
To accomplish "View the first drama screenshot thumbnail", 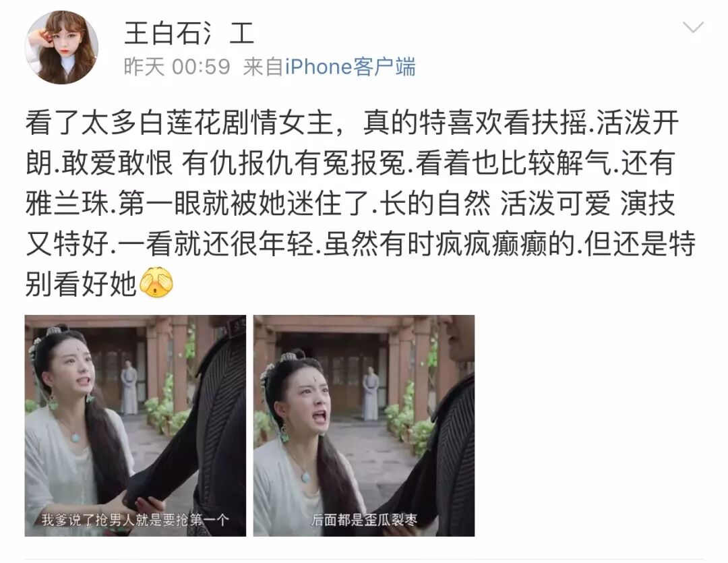I will click(x=135, y=425).
